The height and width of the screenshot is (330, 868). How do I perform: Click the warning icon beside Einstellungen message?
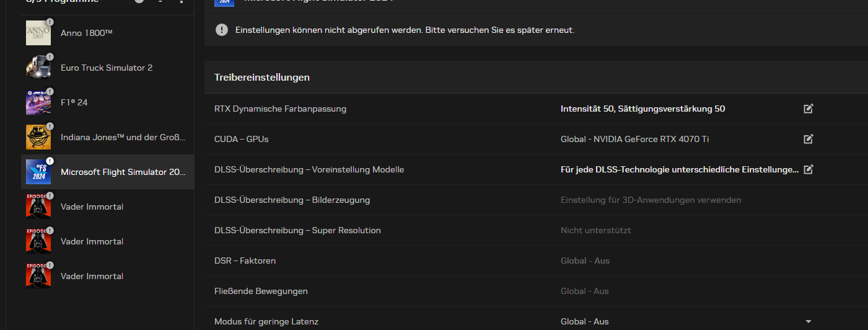221,30
